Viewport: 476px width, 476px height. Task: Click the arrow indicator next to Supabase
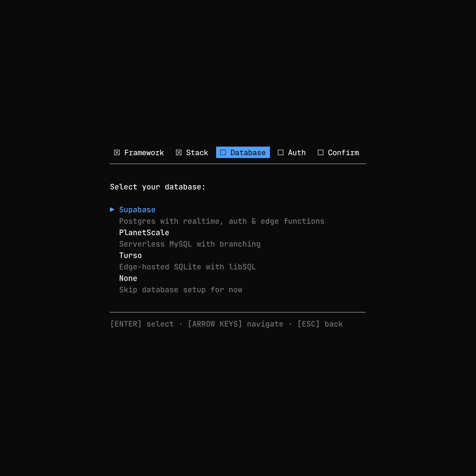[x=112, y=209]
